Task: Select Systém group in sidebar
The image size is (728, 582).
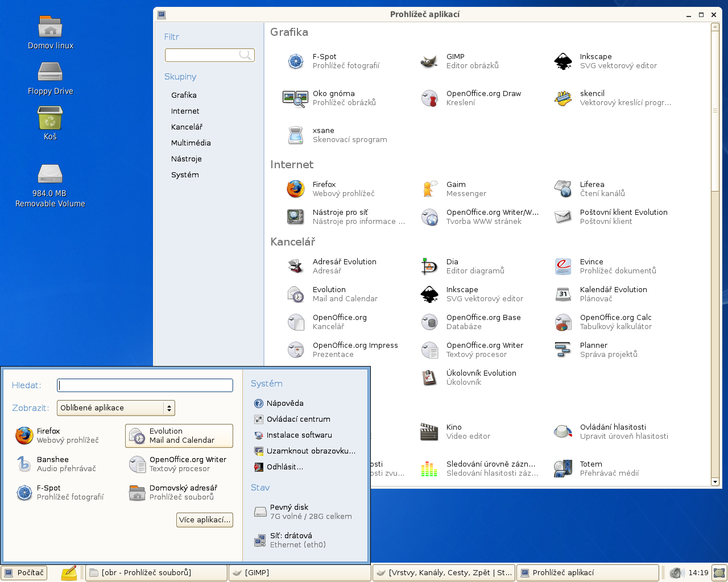Action: pos(185,174)
